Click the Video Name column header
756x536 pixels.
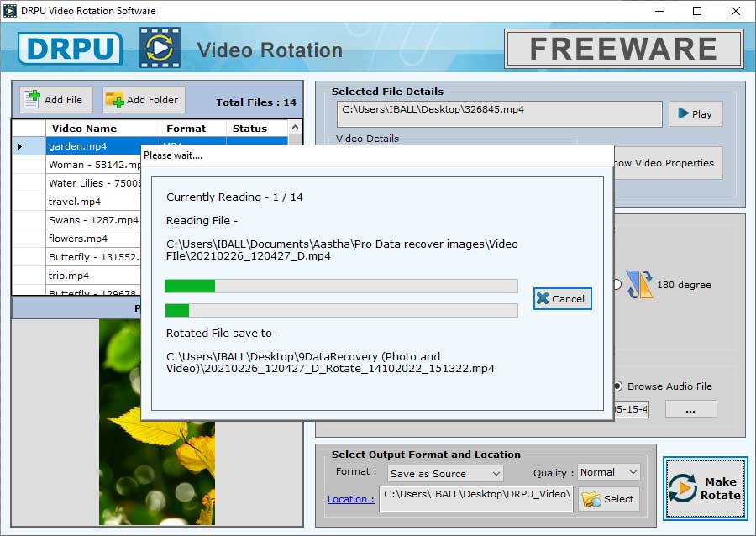pos(102,129)
